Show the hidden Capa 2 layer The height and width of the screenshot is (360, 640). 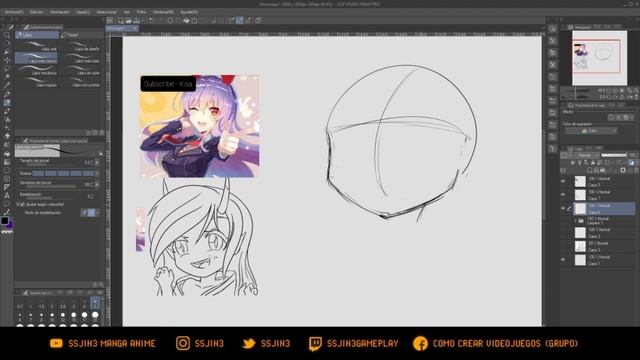(x=563, y=233)
